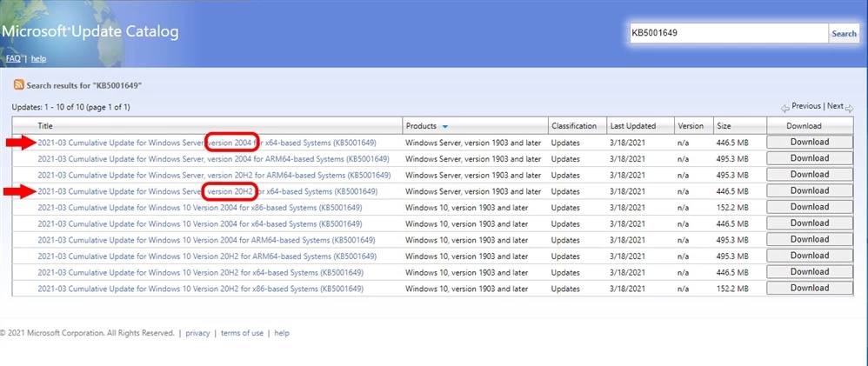
Task: Sort by Version column header
Action: (691, 126)
